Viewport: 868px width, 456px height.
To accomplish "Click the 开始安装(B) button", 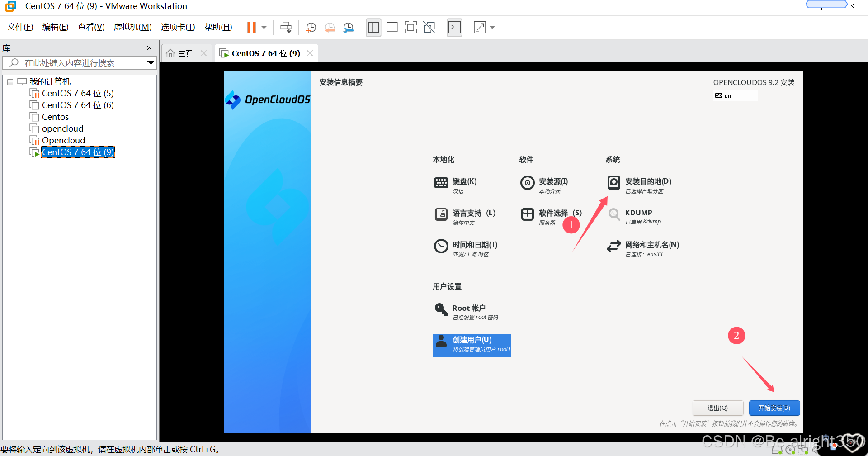I will (x=774, y=408).
